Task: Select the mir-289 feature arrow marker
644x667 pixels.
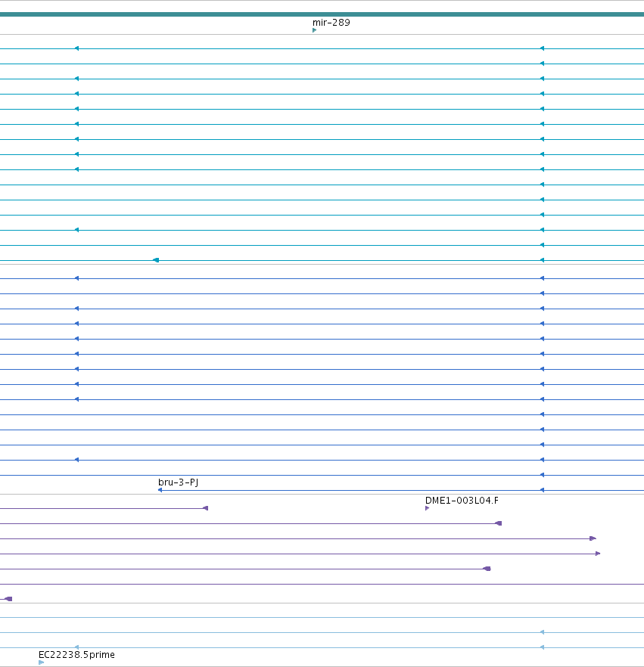Action: click(x=315, y=30)
